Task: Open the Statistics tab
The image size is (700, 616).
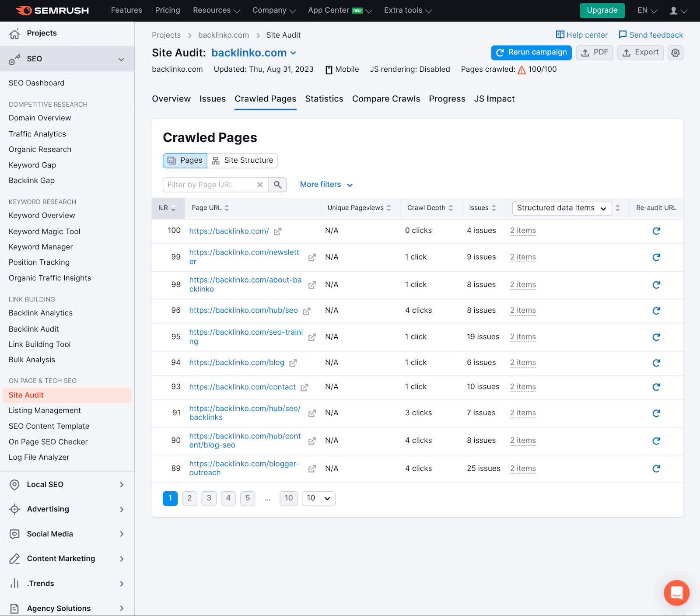Action: (324, 99)
